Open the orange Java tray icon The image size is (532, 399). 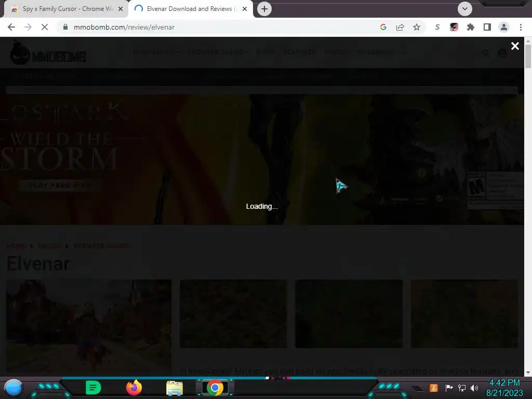(x=434, y=388)
